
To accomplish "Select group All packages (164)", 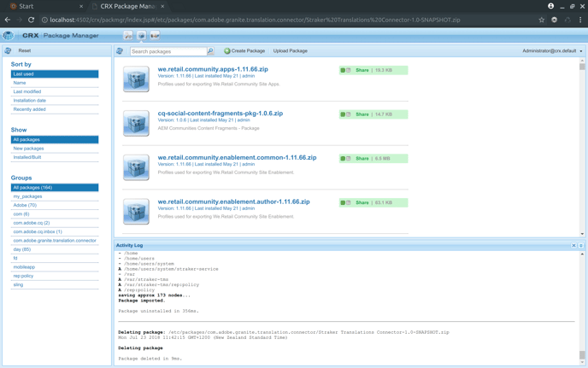I will pyautogui.click(x=55, y=188).
